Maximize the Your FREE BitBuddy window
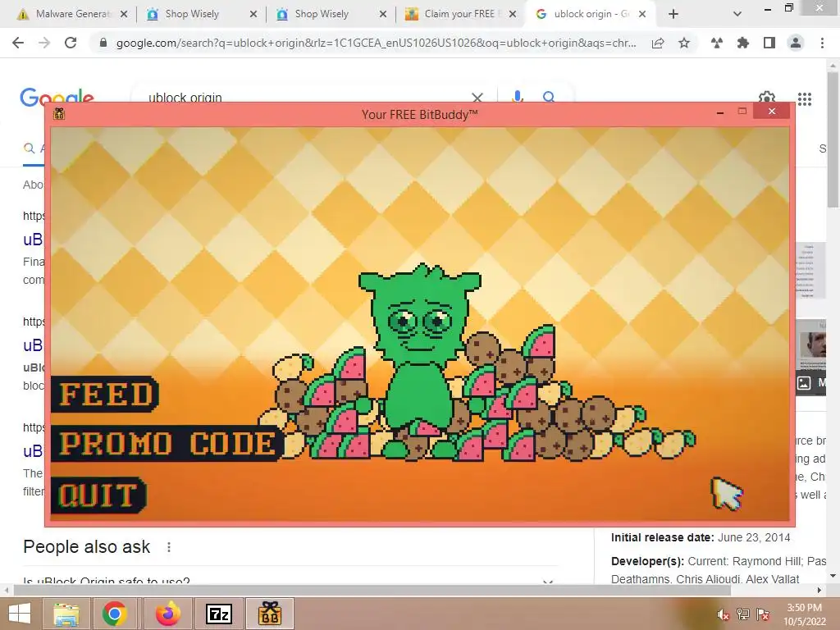The width and height of the screenshot is (840, 630). point(742,112)
